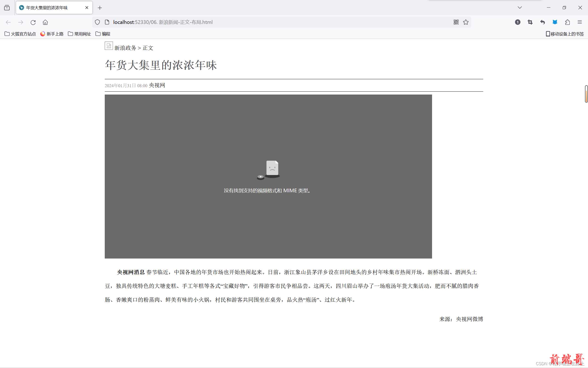Open the Firefox application hamburger menu
This screenshot has height=368, width=588.
580,22
